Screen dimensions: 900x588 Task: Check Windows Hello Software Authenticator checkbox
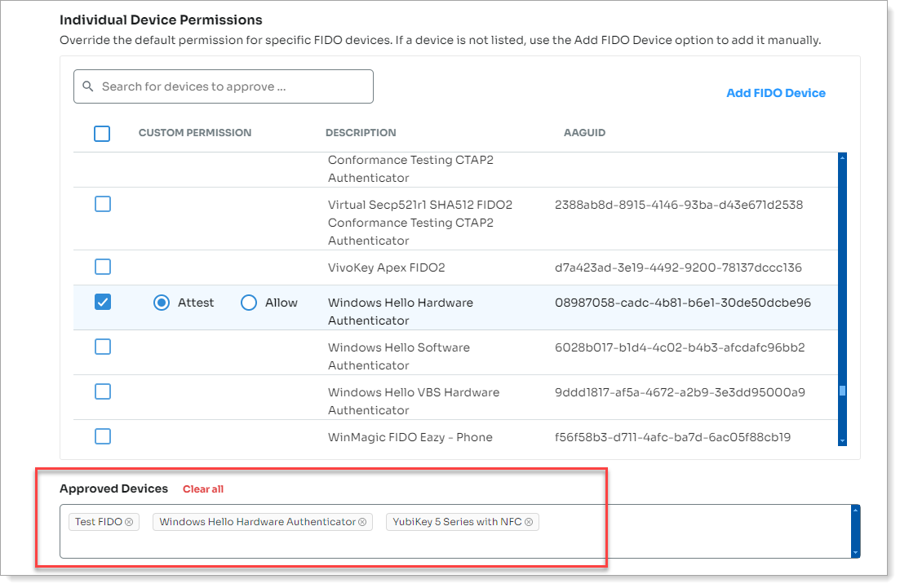pyautogui.click(x=103, y=347)
